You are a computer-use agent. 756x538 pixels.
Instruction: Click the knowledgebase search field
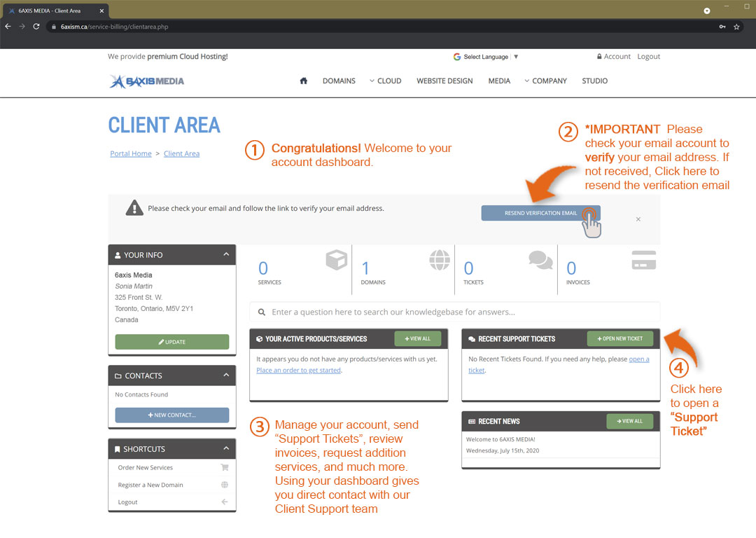[x=455, y=312]
